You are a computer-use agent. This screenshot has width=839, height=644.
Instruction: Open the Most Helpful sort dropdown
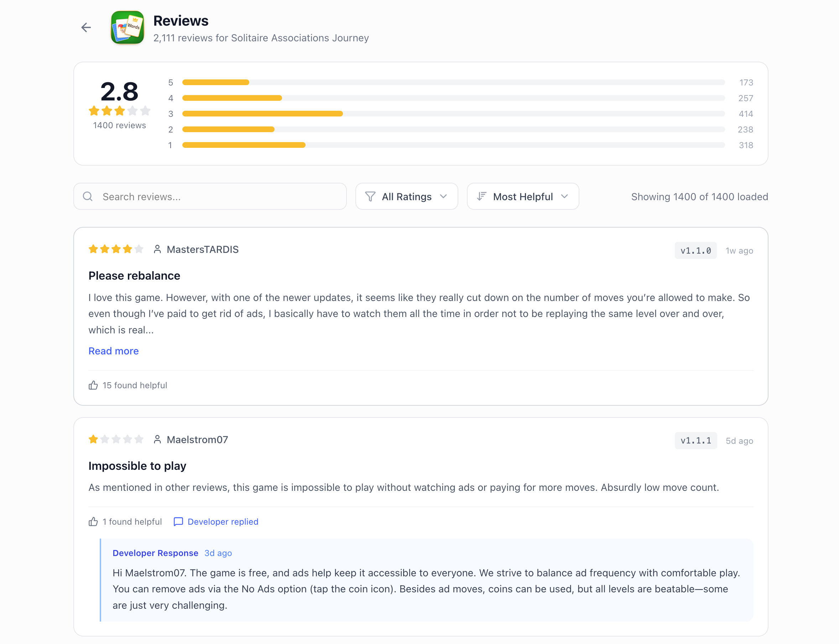tap(523, 196)
